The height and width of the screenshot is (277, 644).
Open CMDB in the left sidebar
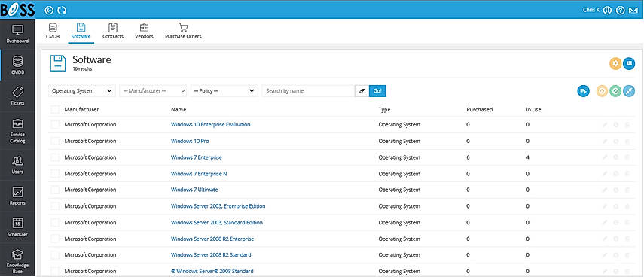(17, 65)
